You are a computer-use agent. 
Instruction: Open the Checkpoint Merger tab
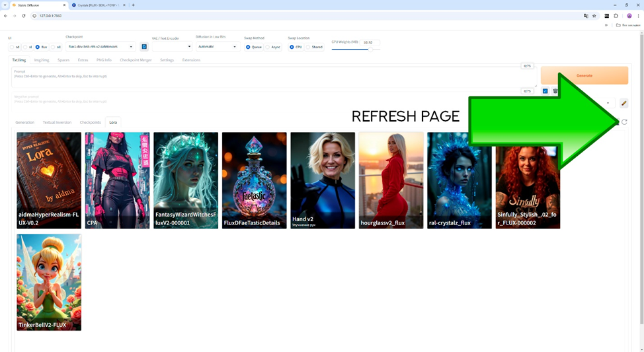(136, 60)
